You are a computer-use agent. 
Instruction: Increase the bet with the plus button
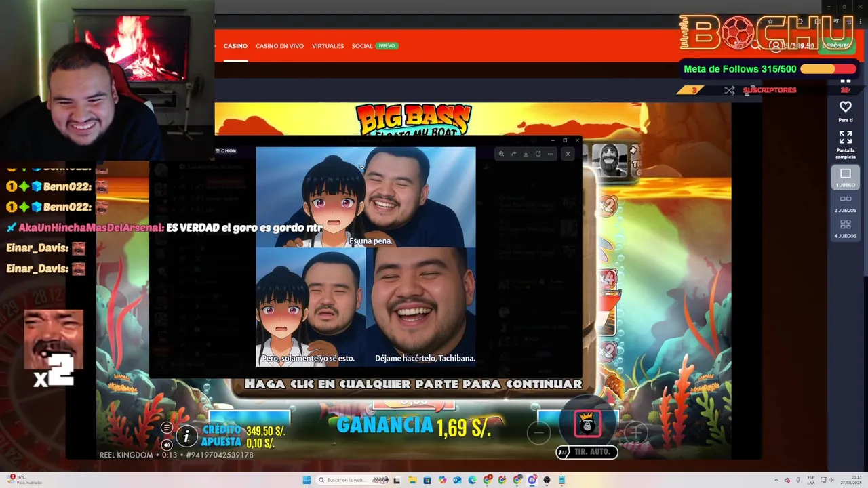click(635, 432)
